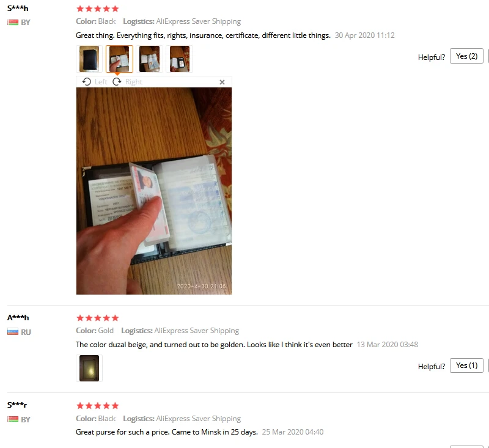The image size is (489, 448).
Task: Click the Belarus flag next to S***h
Action: [13, 23]
